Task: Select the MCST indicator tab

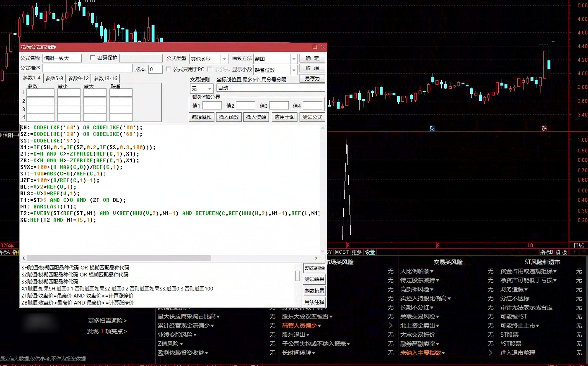Action: pos(342,252)
